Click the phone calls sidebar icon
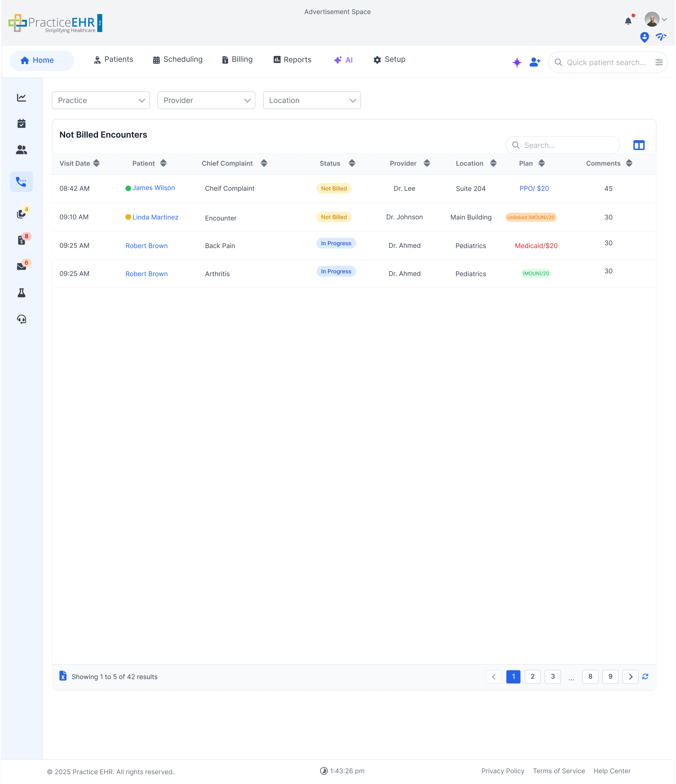This screenshot has height=784, width=676. click(x=22, y=182)
